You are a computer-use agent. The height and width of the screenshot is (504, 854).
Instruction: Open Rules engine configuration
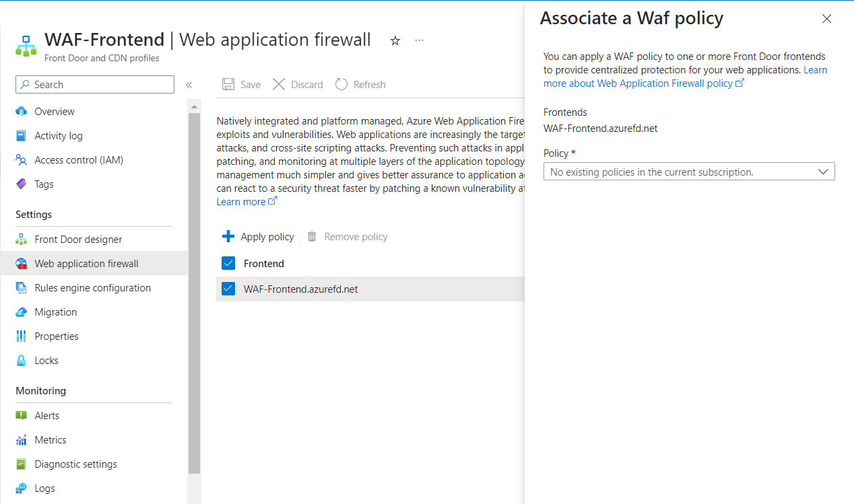[92, 287]
